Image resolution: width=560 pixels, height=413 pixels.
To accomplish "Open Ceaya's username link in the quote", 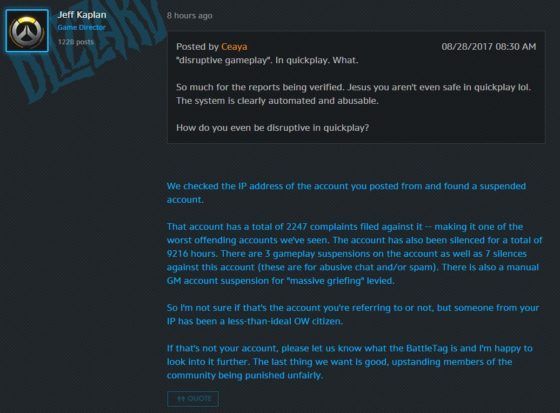I will 234,47.
